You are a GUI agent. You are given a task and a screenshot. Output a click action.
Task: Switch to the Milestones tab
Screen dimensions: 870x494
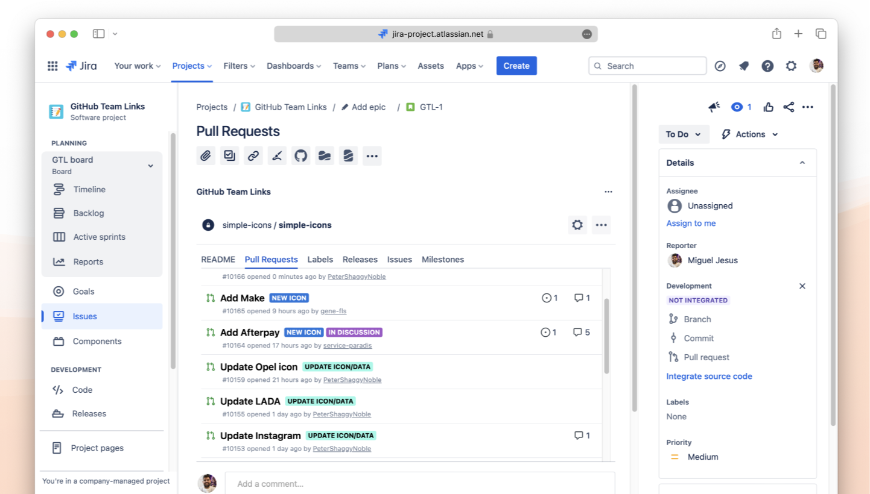tap(443, 259)
